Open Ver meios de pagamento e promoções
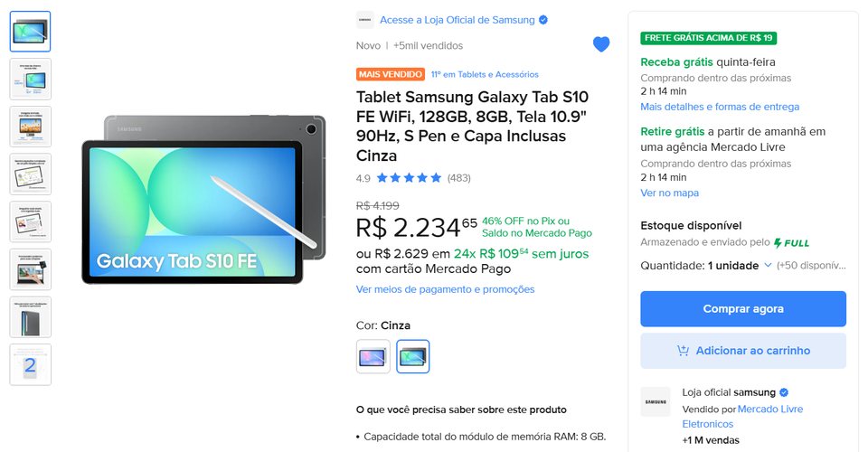This screenshot has width=868, height=452. pos(445,289)
